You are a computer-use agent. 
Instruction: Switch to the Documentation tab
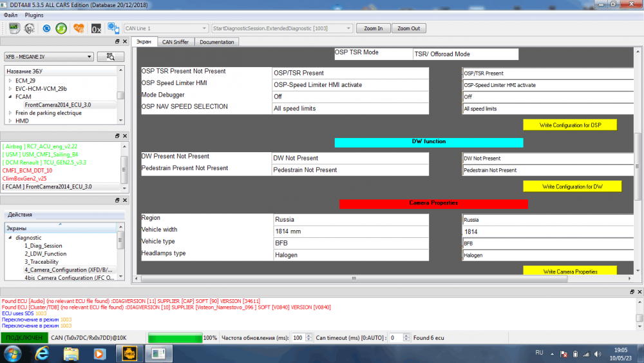pos(217,42)
